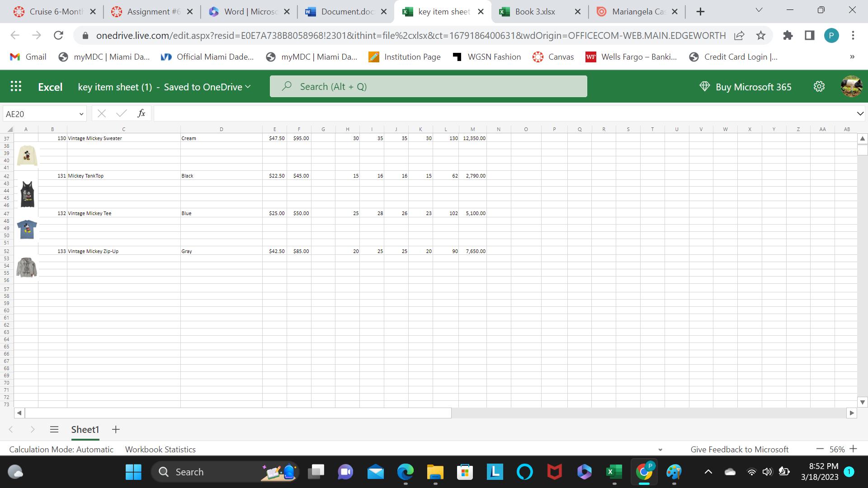
Task: Click the Search (Alt + Q) box
Action: [x=428, y=86]
